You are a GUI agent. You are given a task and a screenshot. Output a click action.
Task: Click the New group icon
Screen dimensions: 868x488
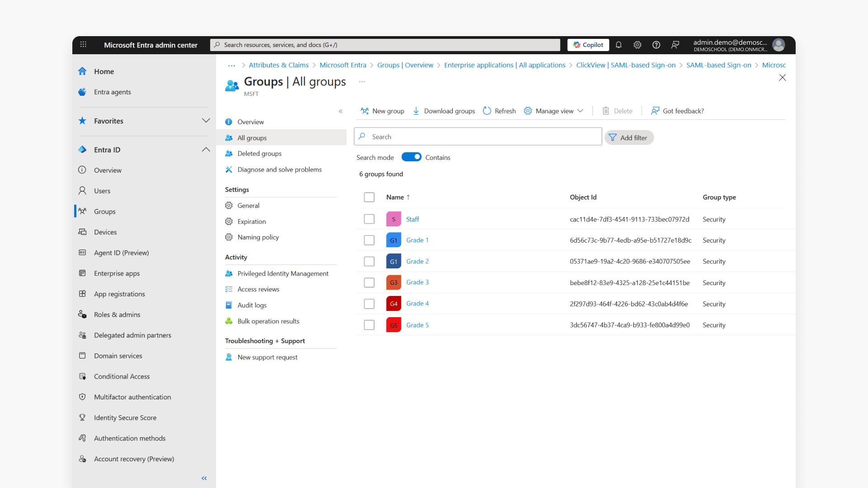click(364, 111)
